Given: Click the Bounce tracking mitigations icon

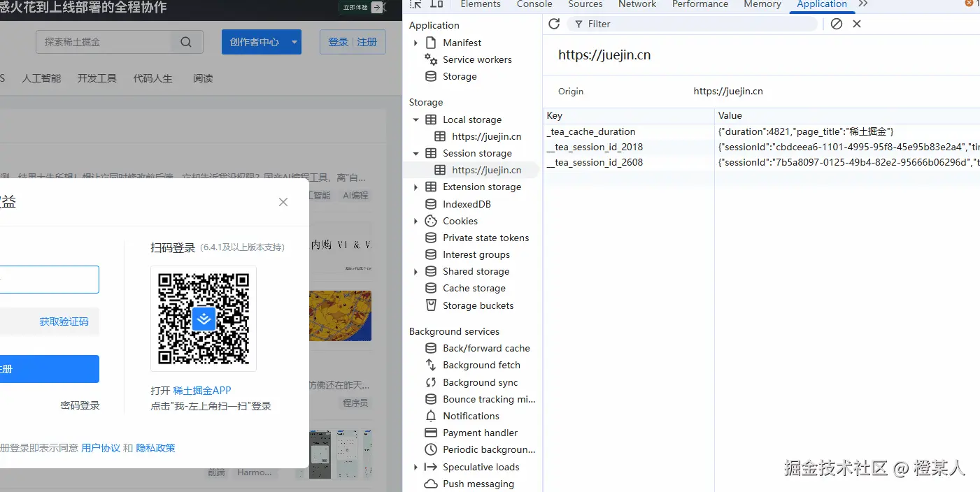Looking at the screenshot, I should point(431,399).
